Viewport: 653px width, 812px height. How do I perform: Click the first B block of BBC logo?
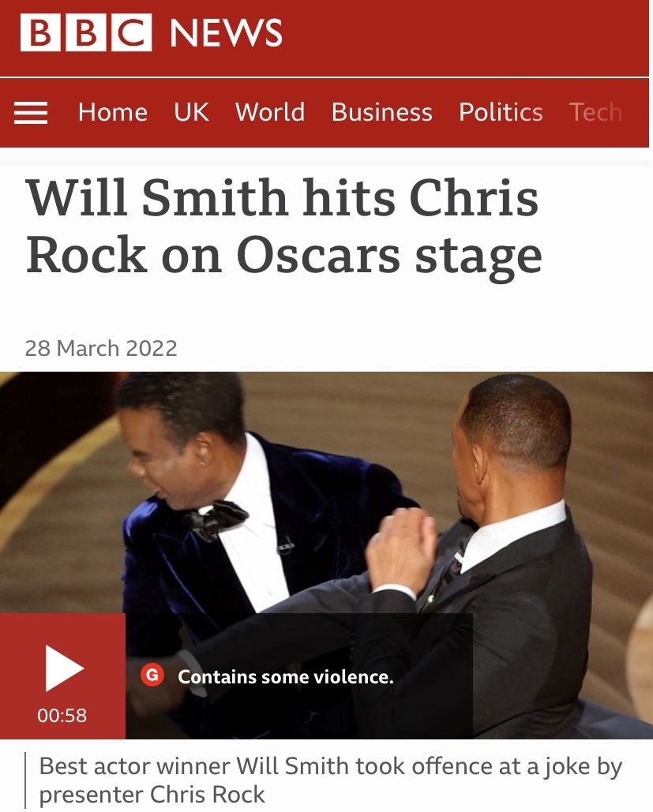pyautogui.click(x=40, y=32)
